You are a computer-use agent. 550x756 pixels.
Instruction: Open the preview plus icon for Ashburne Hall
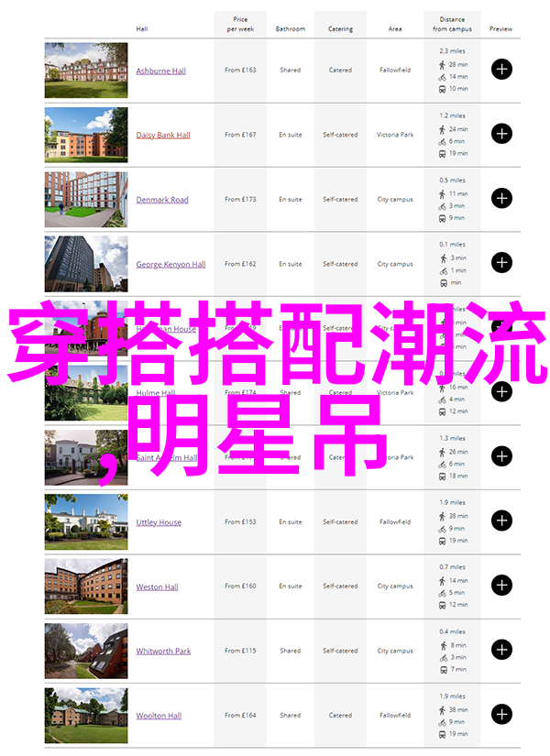coord(501,70)
